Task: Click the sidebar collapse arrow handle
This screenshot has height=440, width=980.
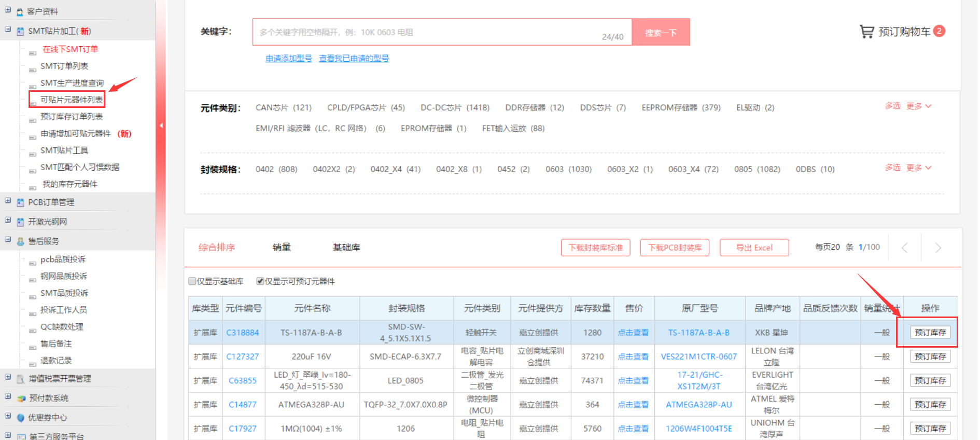Action: (x=161, y=125)
